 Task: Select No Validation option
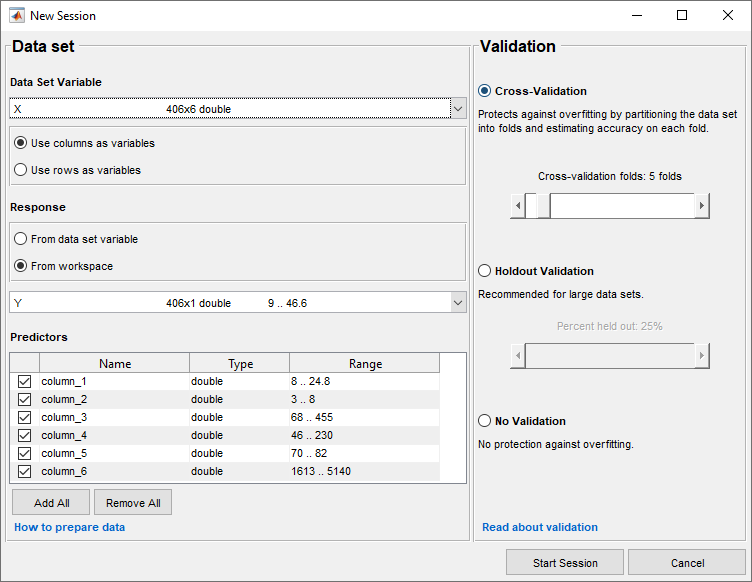(485, 421)
